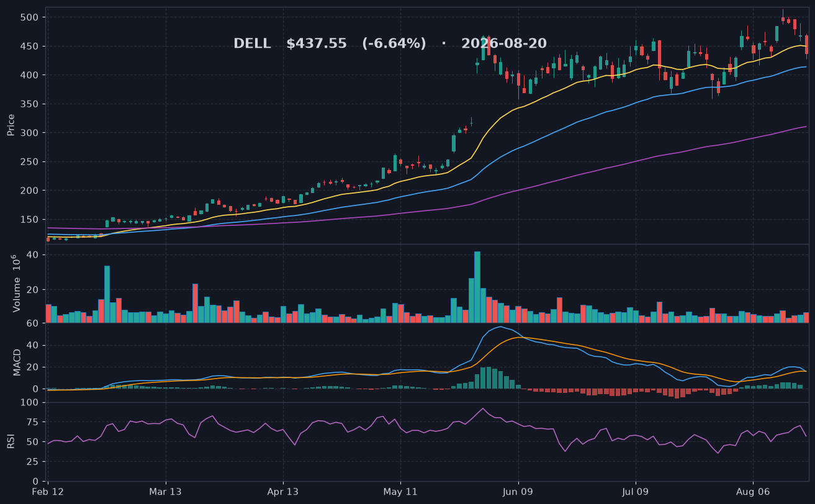815x504 pixels.
Task: Click the 300 price tick label
Action: pos(30,133)
